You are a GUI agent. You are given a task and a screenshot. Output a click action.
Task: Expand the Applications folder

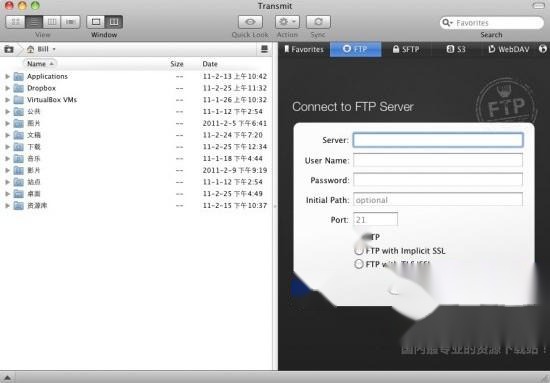point(7,76)
